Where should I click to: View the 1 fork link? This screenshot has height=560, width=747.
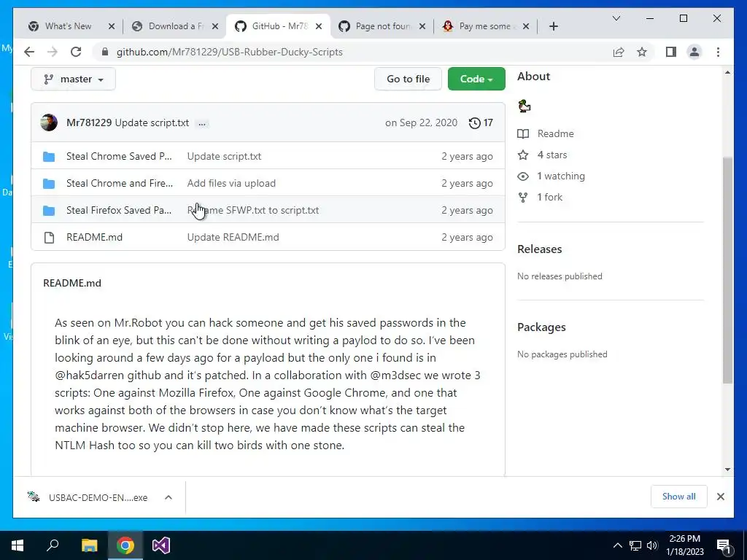point(540,197)
